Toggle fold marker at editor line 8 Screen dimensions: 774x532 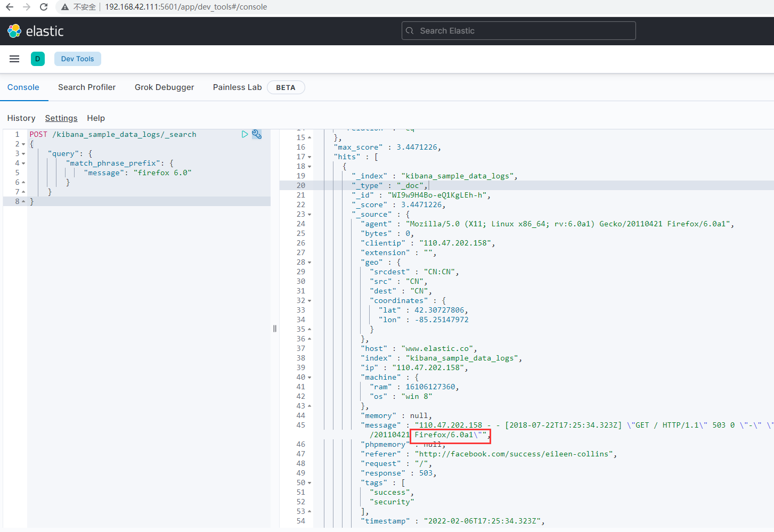[23, 202]
